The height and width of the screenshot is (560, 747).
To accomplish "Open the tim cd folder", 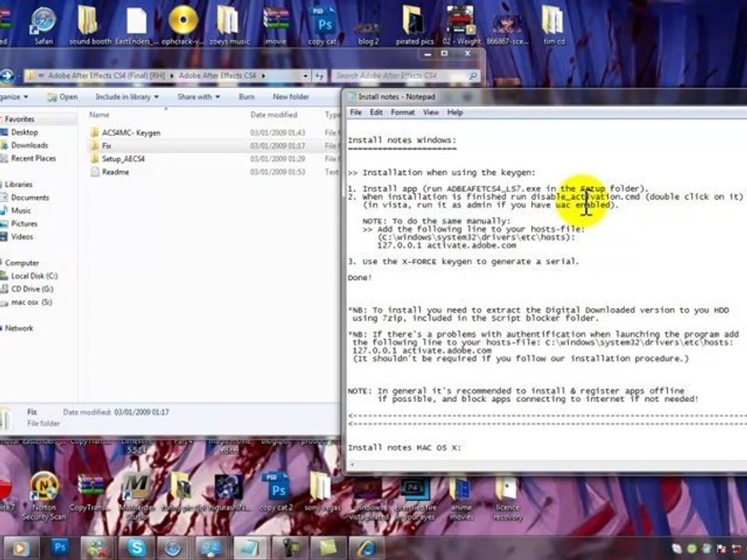I will (x=553, y=26).
